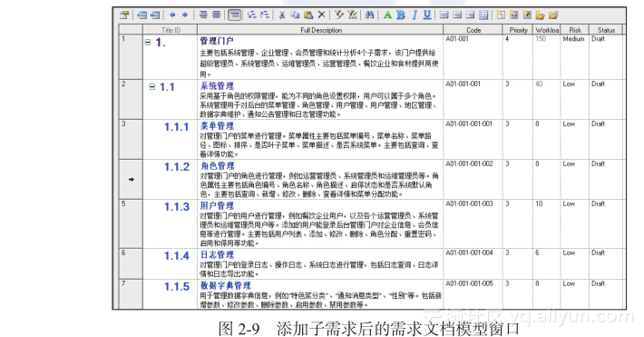
Task: Toggle Italic formatting I icon
Action: tap(415, 15)
